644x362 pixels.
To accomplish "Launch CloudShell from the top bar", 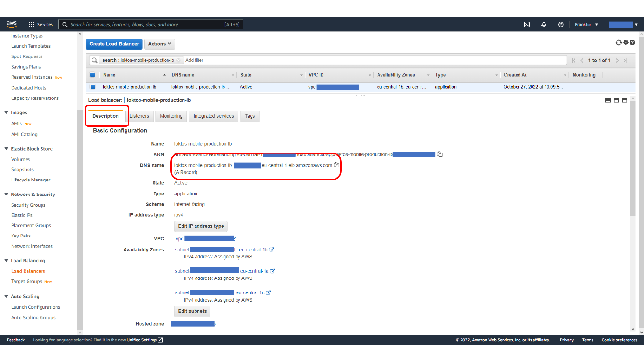I will (x=527, y=24).
